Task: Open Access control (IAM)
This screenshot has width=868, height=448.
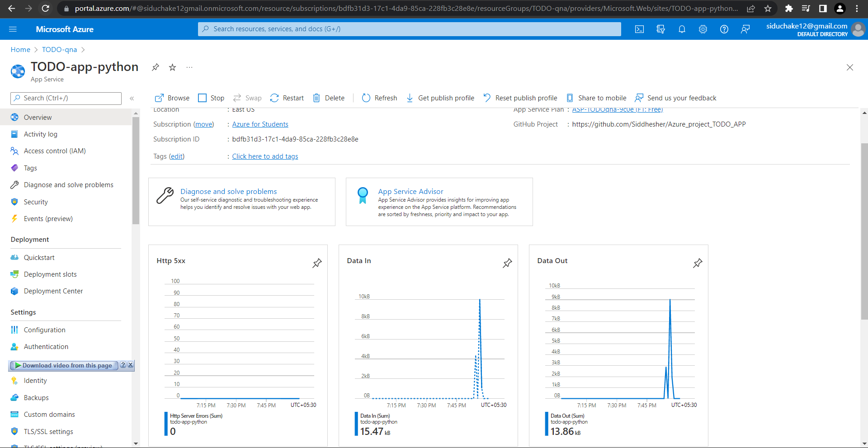Action: [x=66, y=151]
